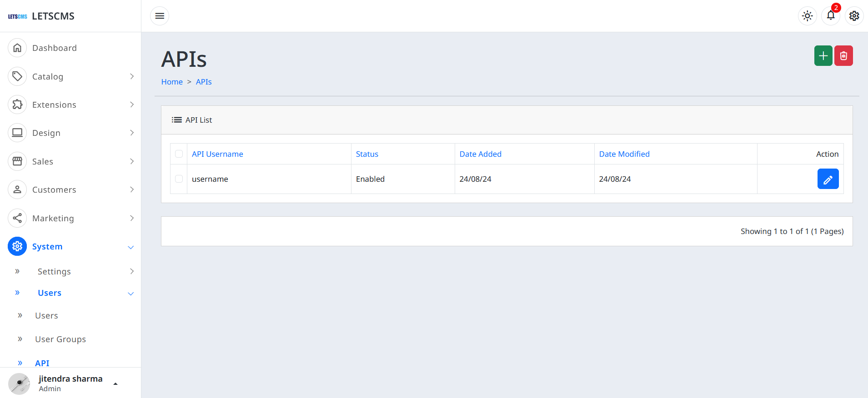Toggle light theme sun icon
Image resolution: width=868 pixels, height=398 pixels.
tap(807, 16)
